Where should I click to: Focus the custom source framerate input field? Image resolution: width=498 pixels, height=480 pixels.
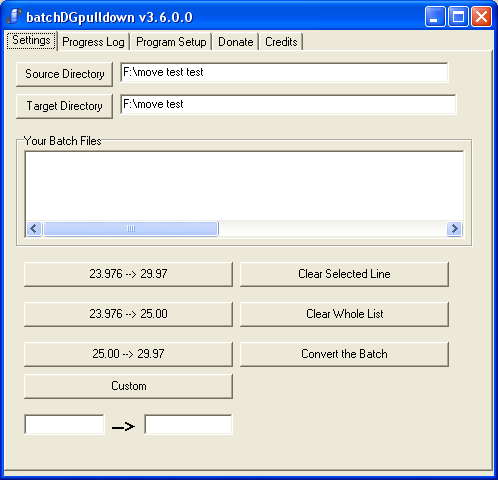click(64, 424)
